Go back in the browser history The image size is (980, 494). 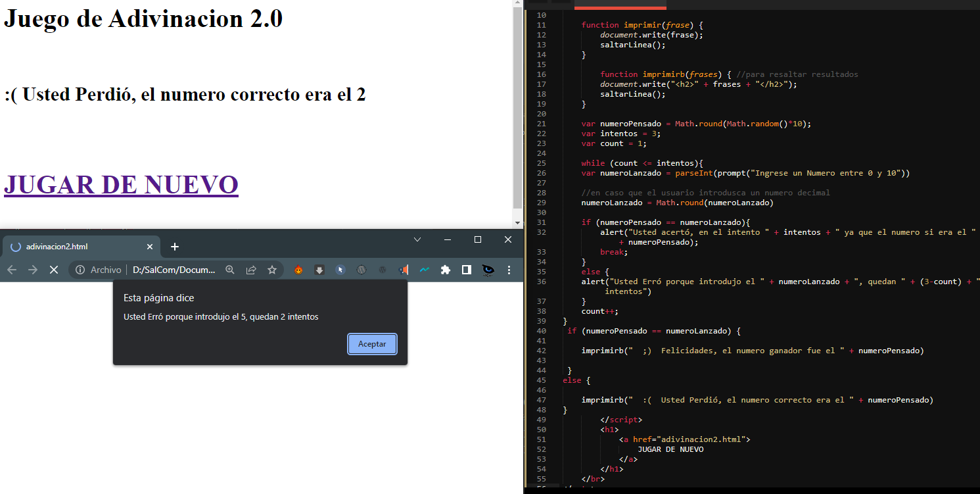12,270
